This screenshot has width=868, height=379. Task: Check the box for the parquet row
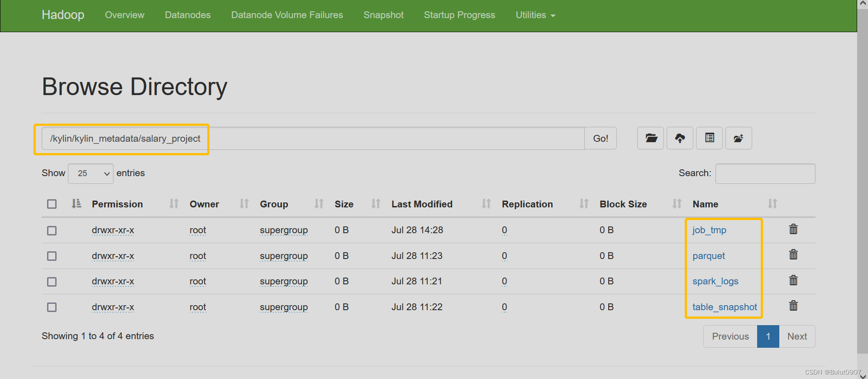click(52, 256)
